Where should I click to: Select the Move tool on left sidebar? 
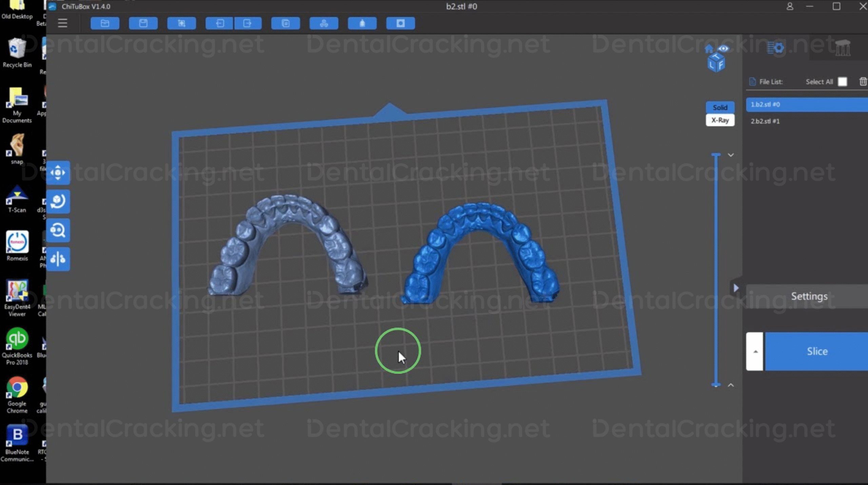click(58, 173)
